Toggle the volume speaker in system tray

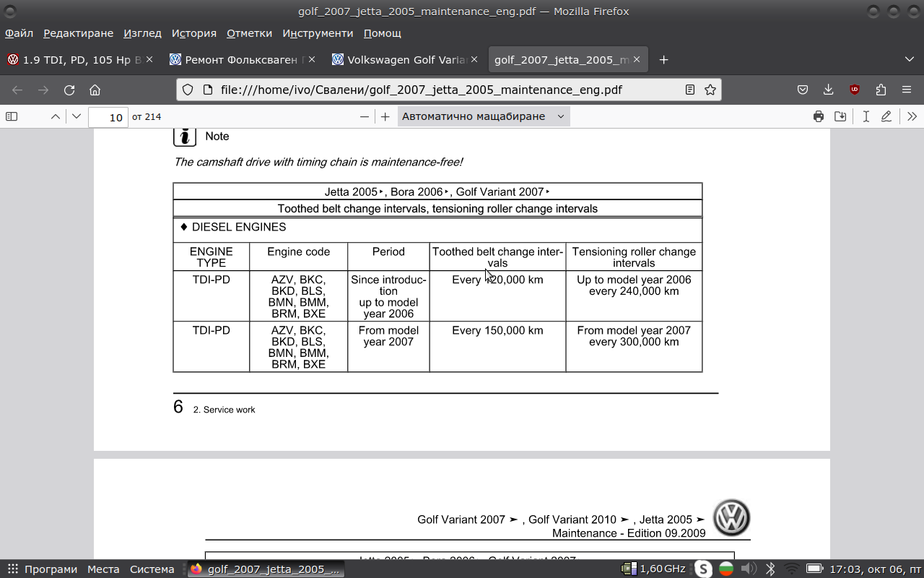click(x=749, y=569)
